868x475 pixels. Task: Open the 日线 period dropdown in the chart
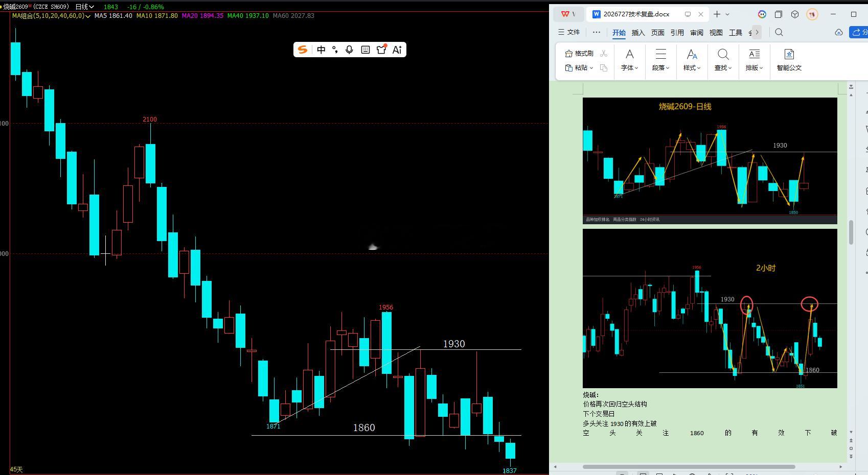[x=84, y=7]
